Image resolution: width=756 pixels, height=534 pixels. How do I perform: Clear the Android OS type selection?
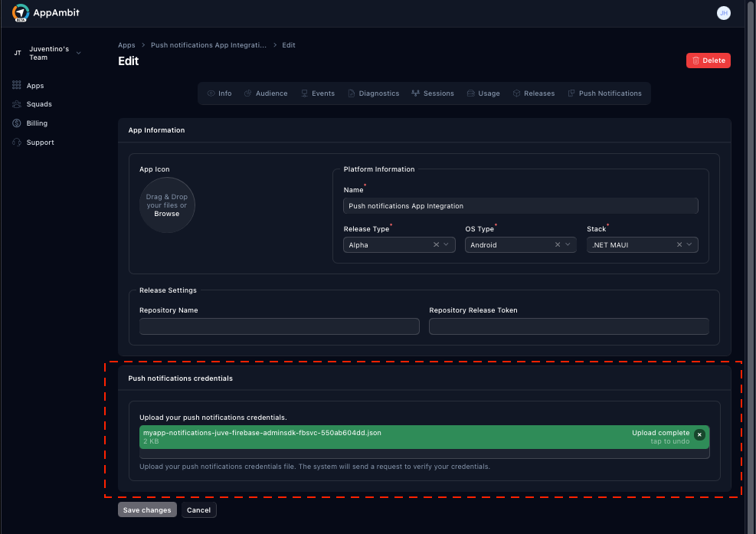pos(556,244)
